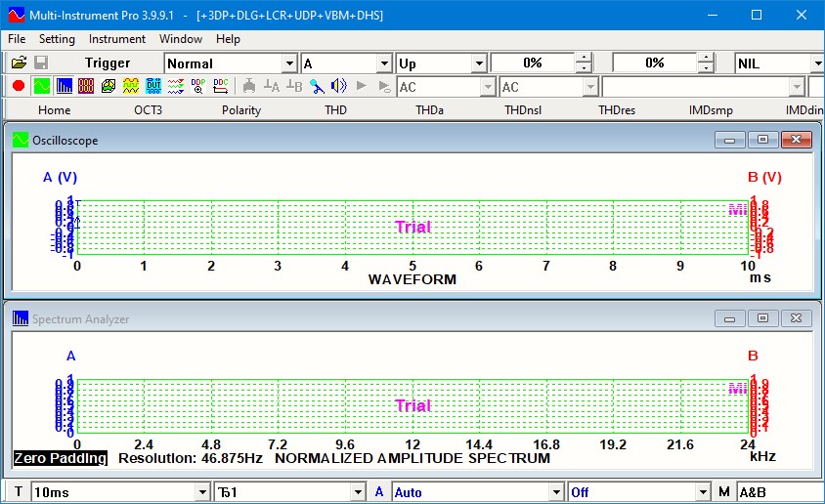Viewport: 825px width, 504px height.
Task: Expand the Auto channel A range dropdown
Action: [x=556, y=492]
